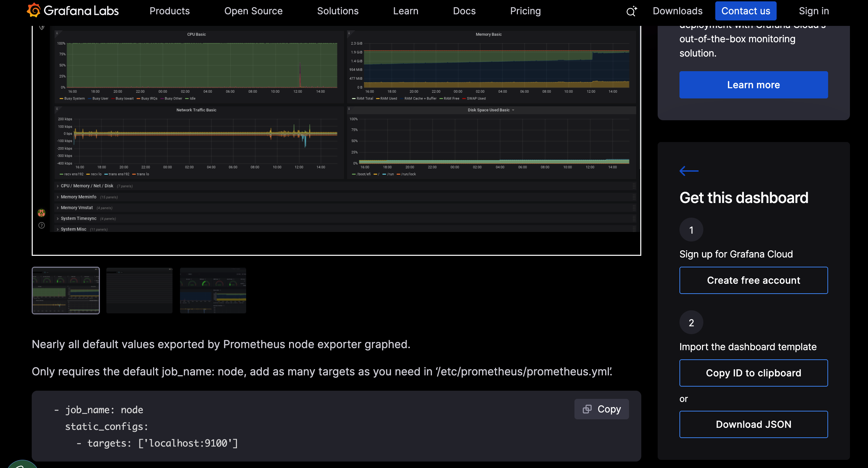Select the second dashboard screenshot thumbnail
The width and height of the screenshot is (868, 468).
point(139,291)
